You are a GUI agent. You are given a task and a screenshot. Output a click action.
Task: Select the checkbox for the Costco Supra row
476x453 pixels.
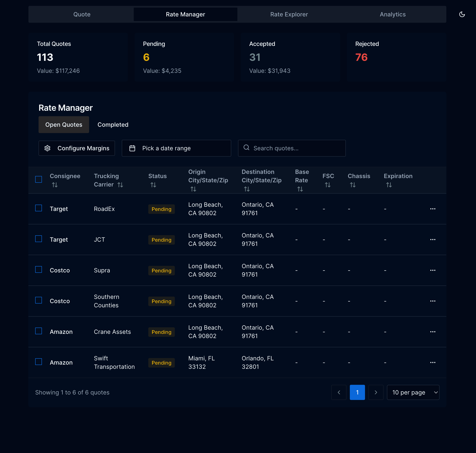pyautogui.click(x=38, y=269)
